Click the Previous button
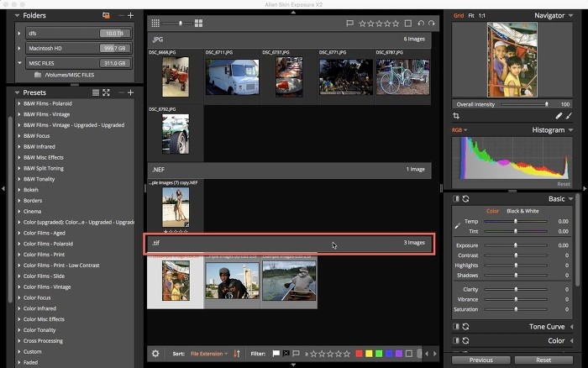Screen dimensions: 588x368 (480, 360)
